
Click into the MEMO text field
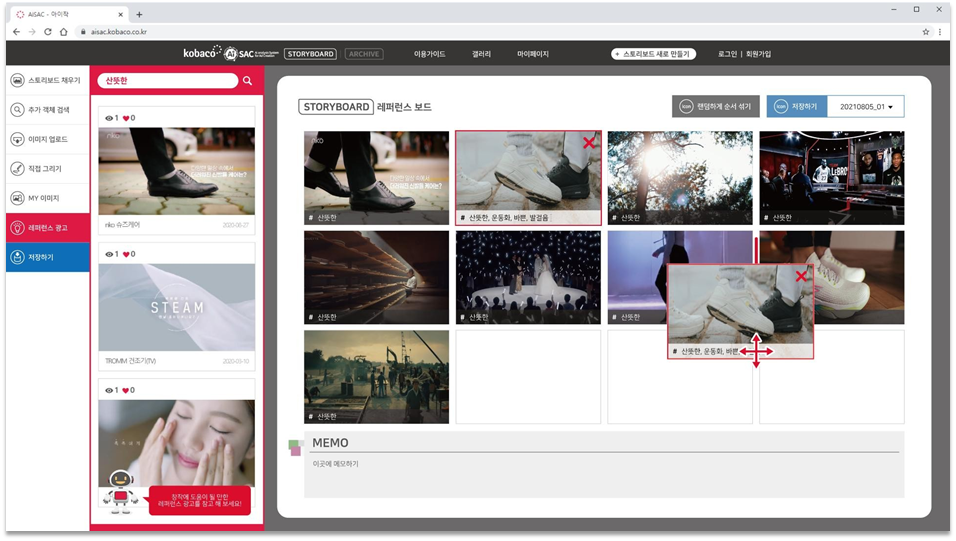(x=603, y=476)
